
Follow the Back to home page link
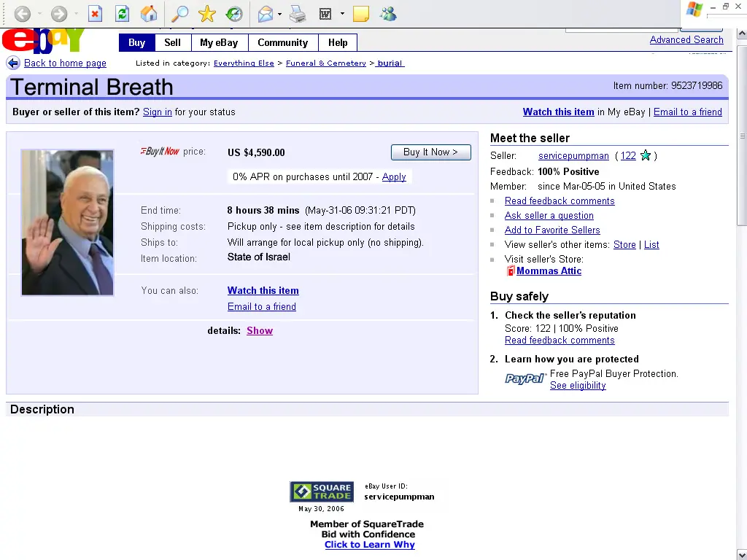(65, 63)
